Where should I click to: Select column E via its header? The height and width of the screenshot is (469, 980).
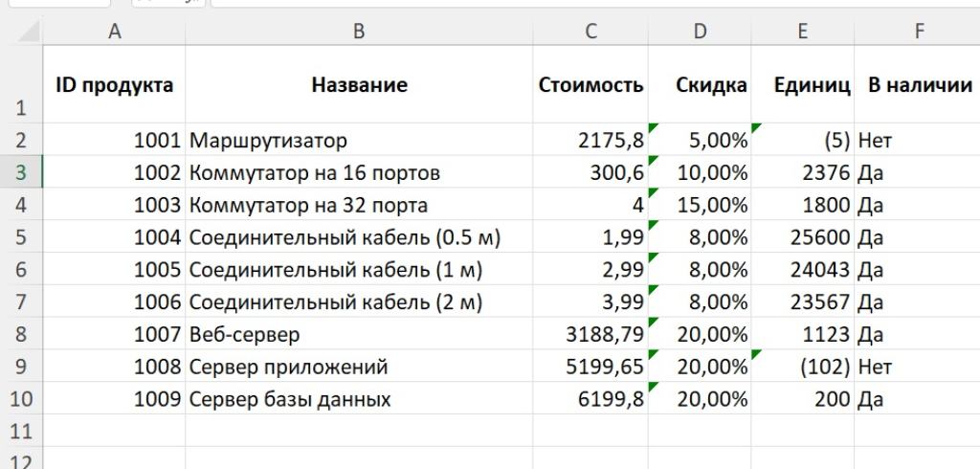click(x=802, y=32)
